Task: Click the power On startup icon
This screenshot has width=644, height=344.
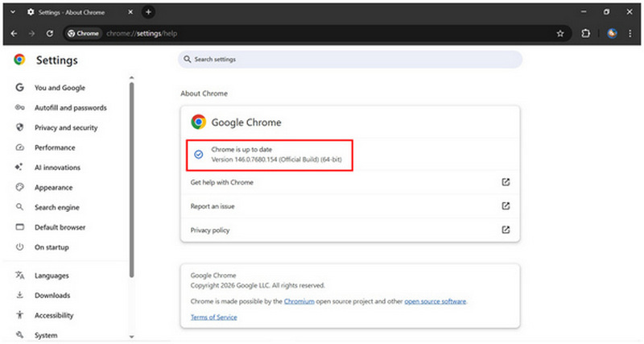Action: pyautogui.click(x=19, y=247)
